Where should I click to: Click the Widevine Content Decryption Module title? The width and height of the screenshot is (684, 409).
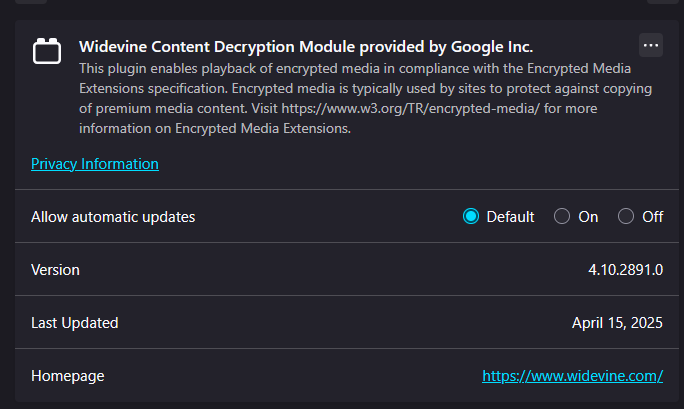(306, 47)
